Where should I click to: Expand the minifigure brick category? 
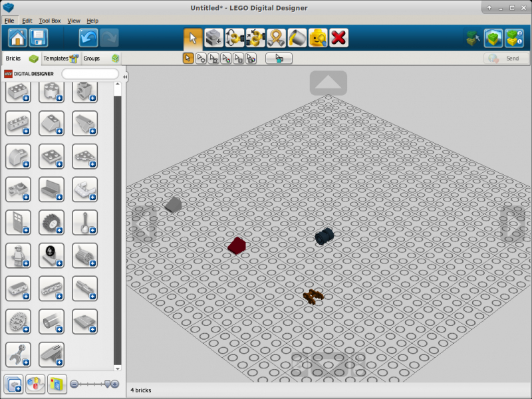click(x=19, y=255)
